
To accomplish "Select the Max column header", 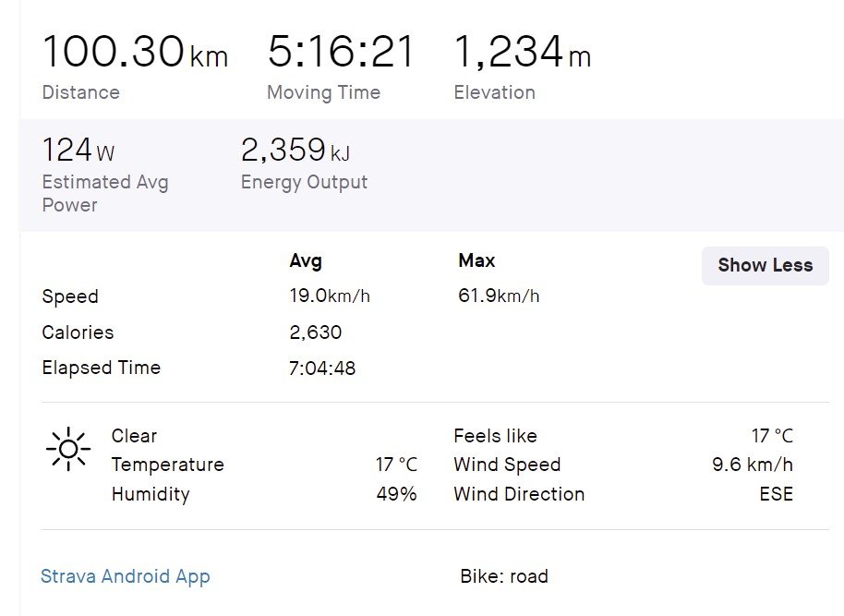I will (x=476, y=261).
